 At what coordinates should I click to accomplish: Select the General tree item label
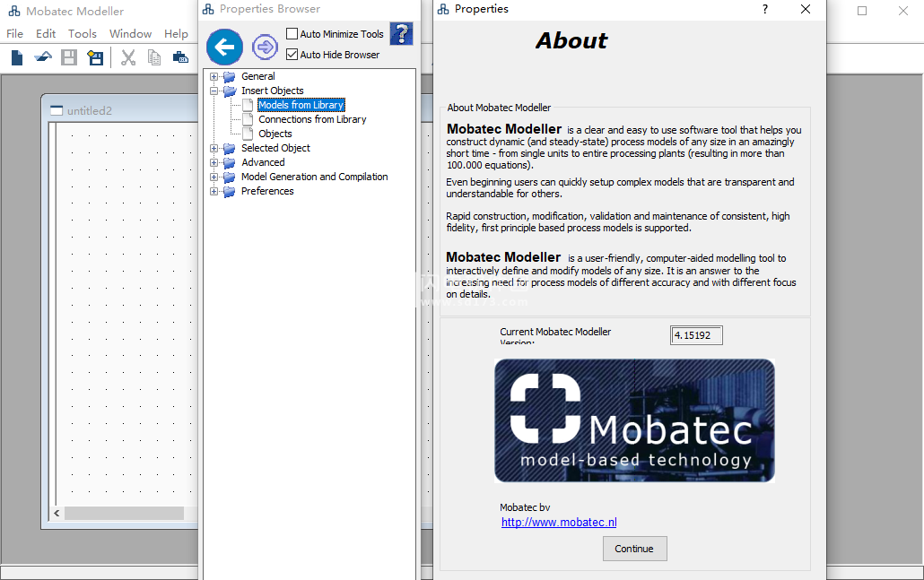click(x=258, y=76)
